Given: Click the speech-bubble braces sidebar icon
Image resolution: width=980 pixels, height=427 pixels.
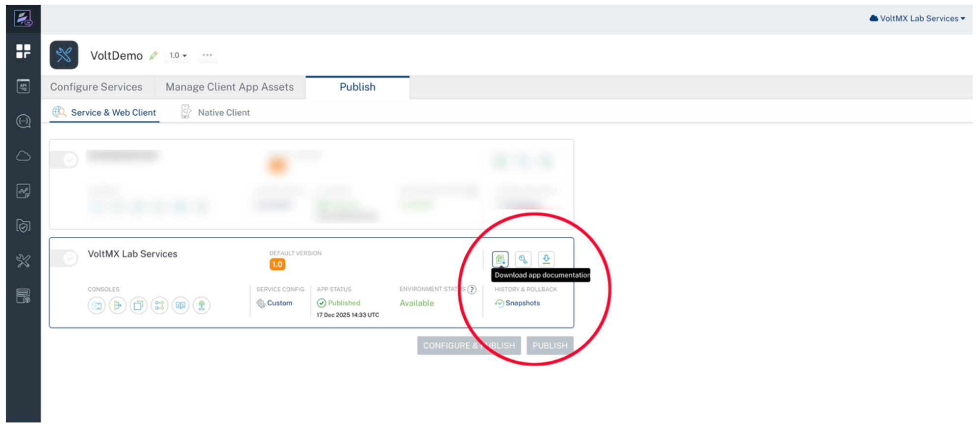Looking at the screenshot, I should pos(23,121).
